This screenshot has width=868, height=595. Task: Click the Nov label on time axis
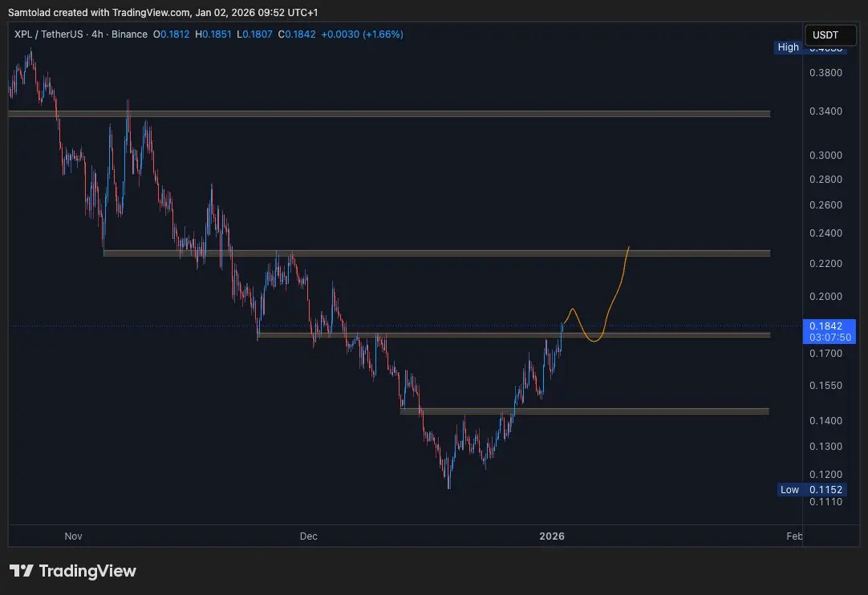point(73,536)
